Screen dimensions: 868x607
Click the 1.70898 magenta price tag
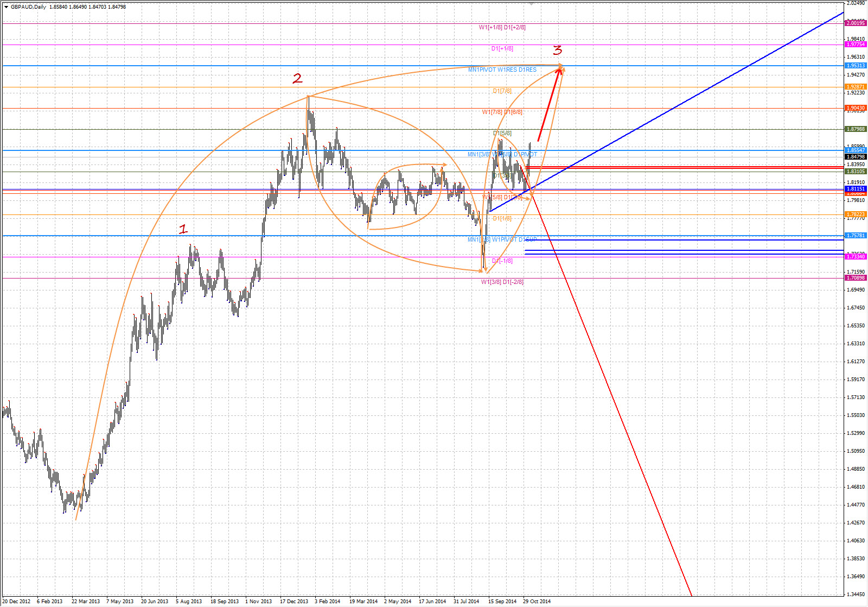tap(856, 278)
